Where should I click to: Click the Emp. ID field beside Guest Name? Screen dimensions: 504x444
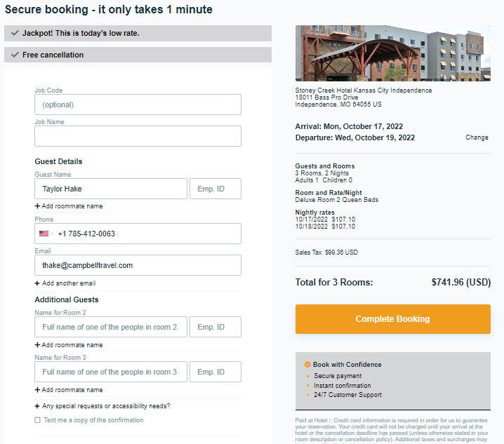pyautogui.click(x=215, y=189)
